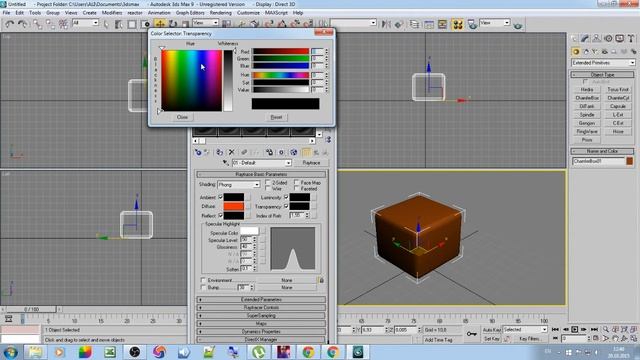
Task: Toggle the Ambient checkbox
Action: [220, 197]
